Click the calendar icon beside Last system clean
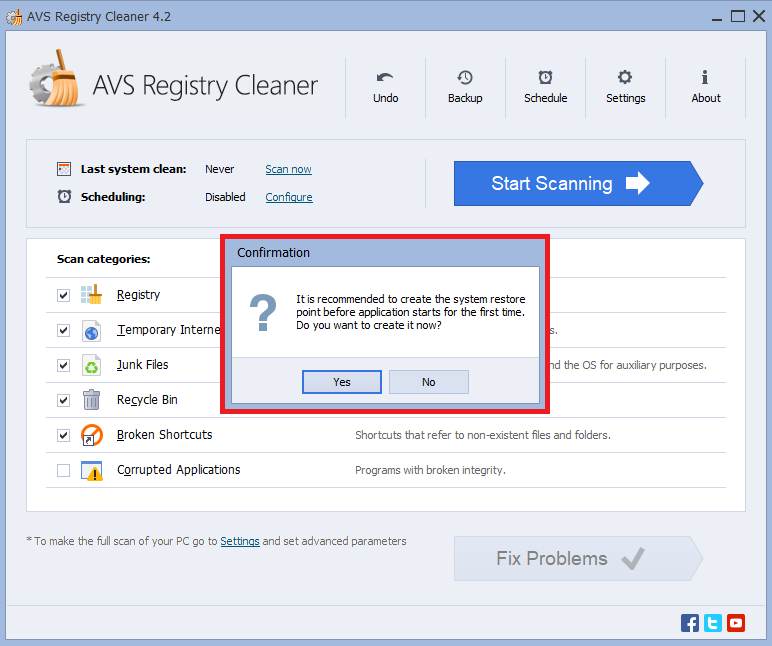 (64, 169)
